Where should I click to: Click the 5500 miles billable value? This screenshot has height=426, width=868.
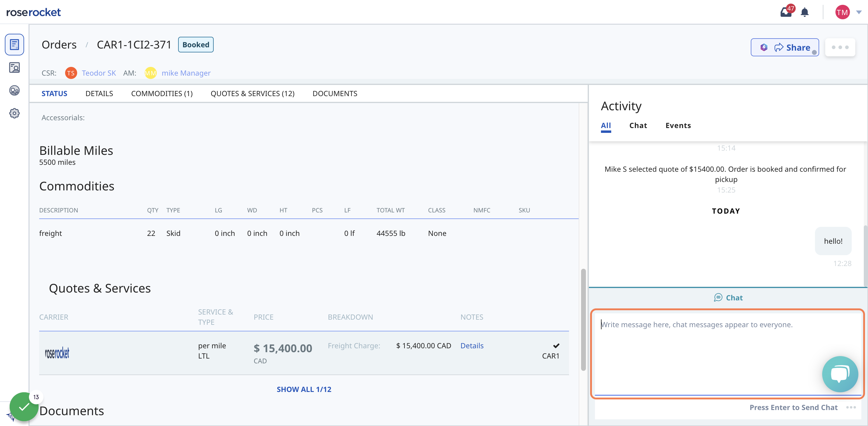point(57,162)
